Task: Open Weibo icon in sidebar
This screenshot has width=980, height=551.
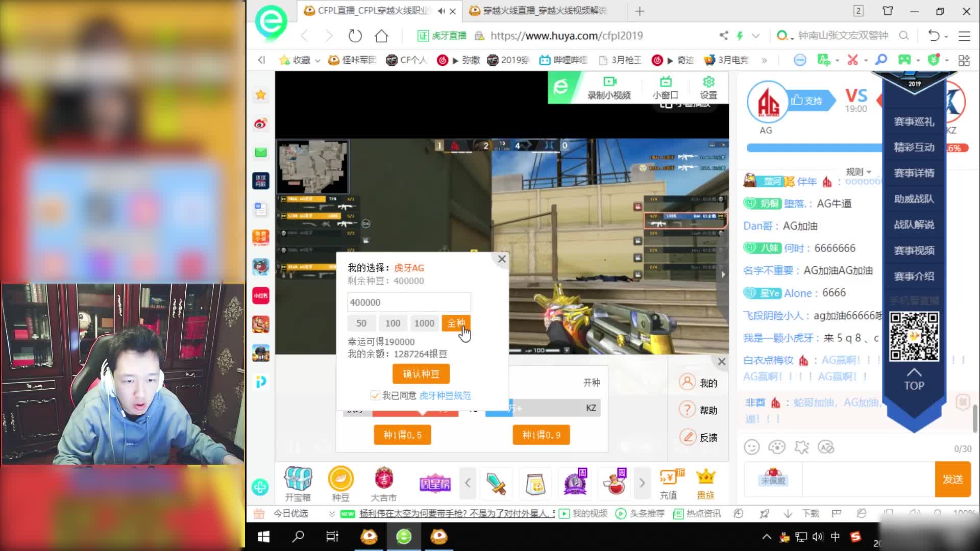Action: click(x=261, y=123)
